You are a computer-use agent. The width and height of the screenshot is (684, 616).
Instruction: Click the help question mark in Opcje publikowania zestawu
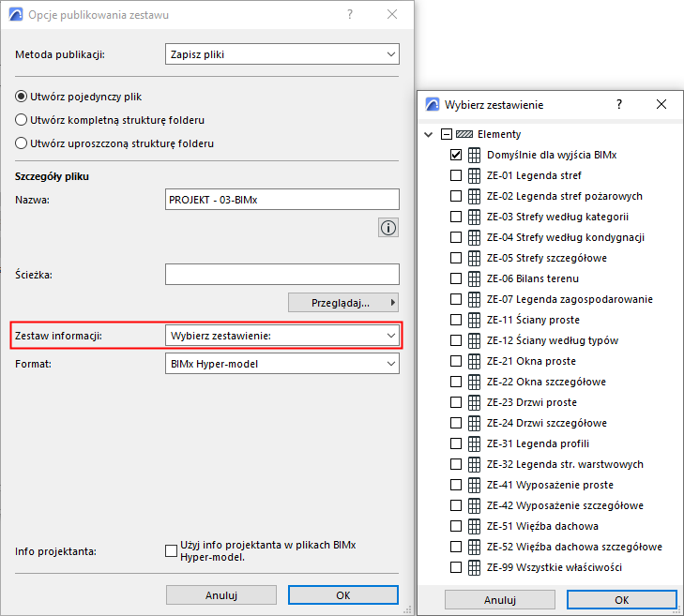pos(350,15)
